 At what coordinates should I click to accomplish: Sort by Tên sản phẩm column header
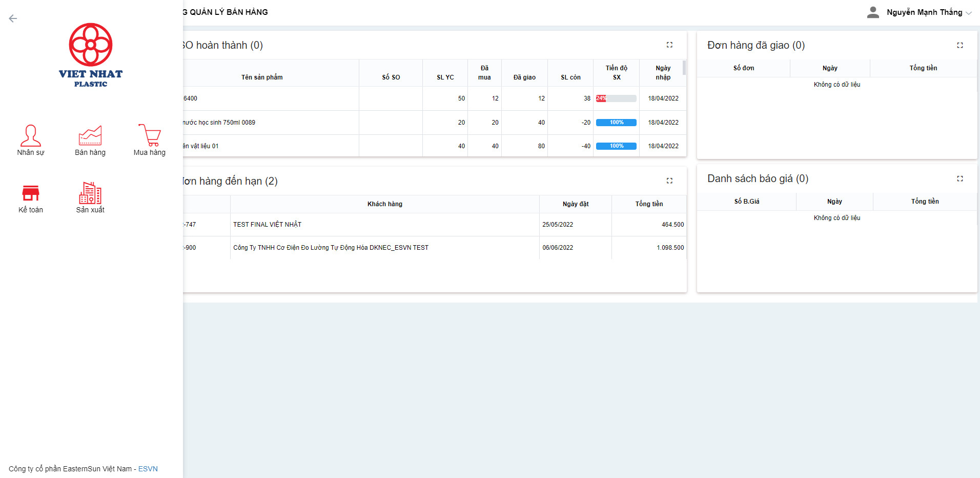(x=262, y=77)
